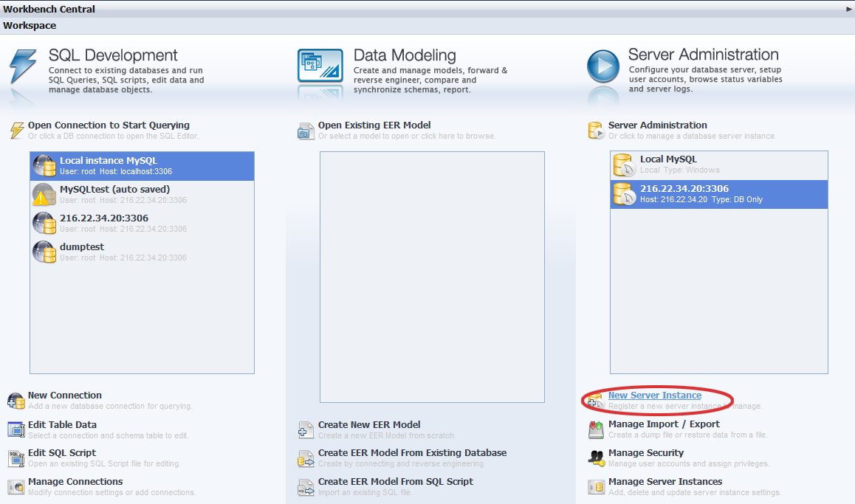Click the Manage Server Instances icon
Viewport: 855px width, 504px height.
[x=596, y=486]
